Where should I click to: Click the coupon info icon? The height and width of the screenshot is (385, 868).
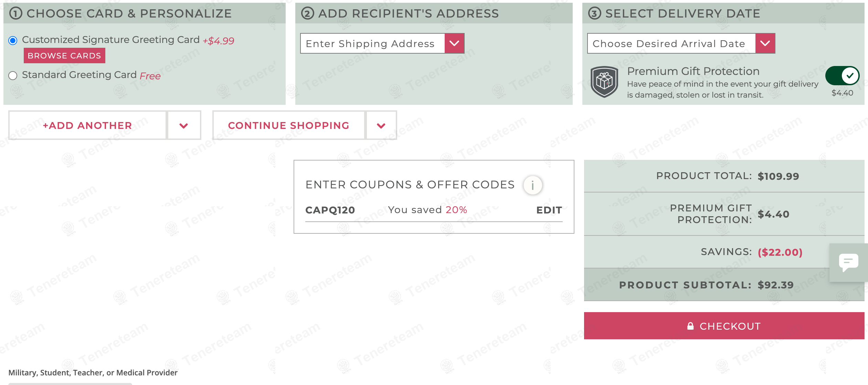[x=532, y=185]
